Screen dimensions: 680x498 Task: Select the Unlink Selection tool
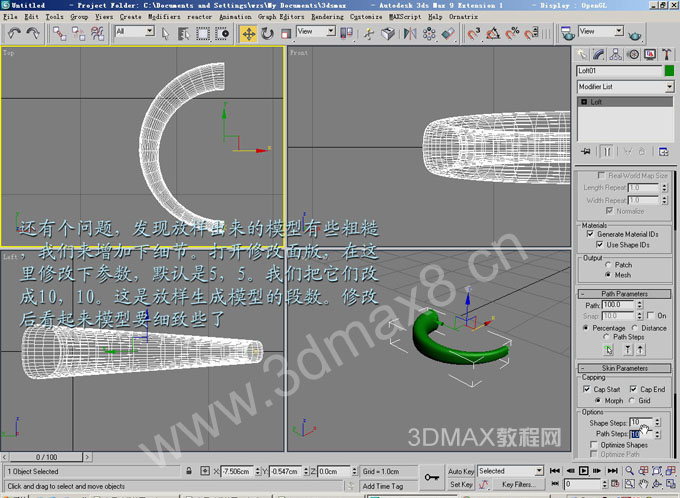coord(78,33)
